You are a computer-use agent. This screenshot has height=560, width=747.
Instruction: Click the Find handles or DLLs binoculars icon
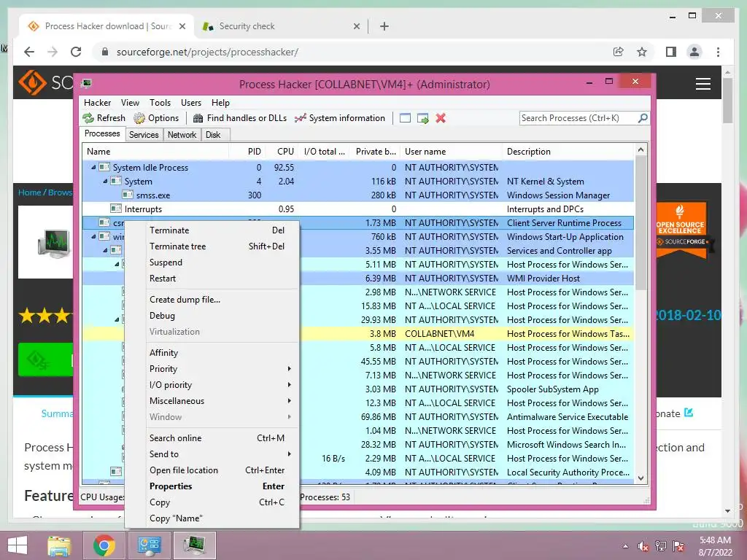point(198,118)
